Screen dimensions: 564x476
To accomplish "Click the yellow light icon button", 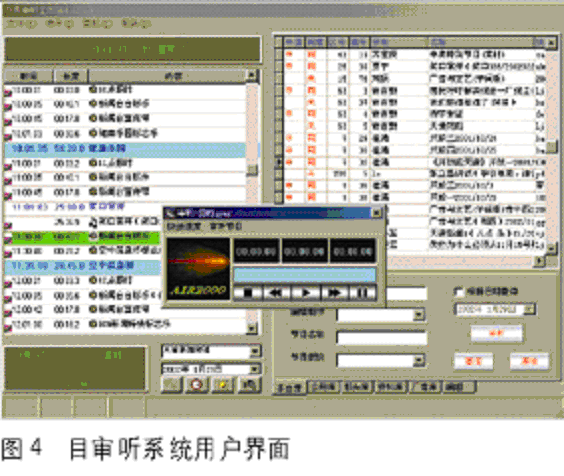I will point(222,385).
